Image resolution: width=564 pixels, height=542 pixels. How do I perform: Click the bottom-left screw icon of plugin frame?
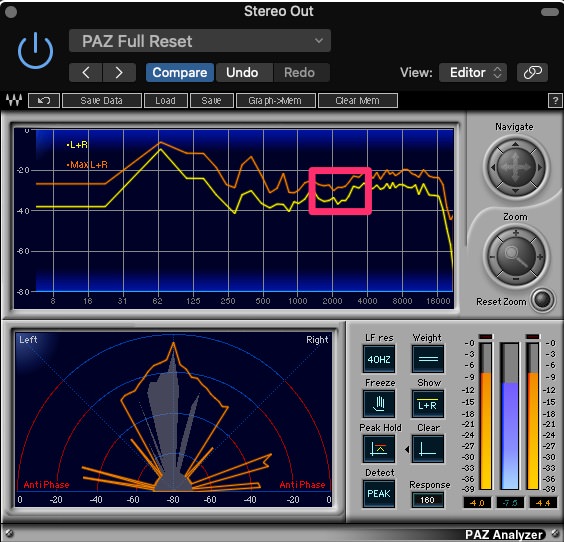[x=9, y=533]
